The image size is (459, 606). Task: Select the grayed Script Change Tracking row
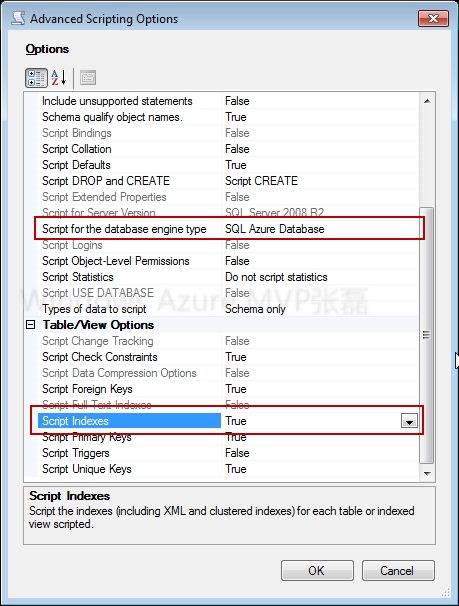(228, 341)
